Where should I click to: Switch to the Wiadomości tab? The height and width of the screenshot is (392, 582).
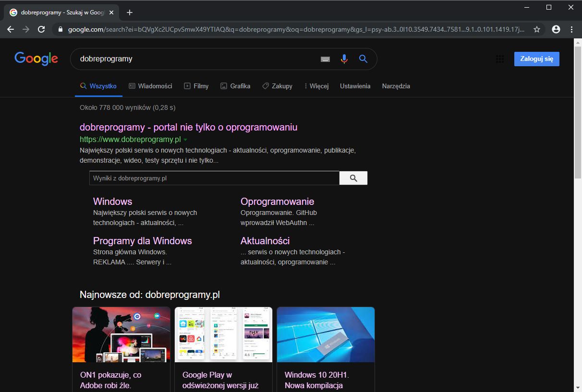150,86
